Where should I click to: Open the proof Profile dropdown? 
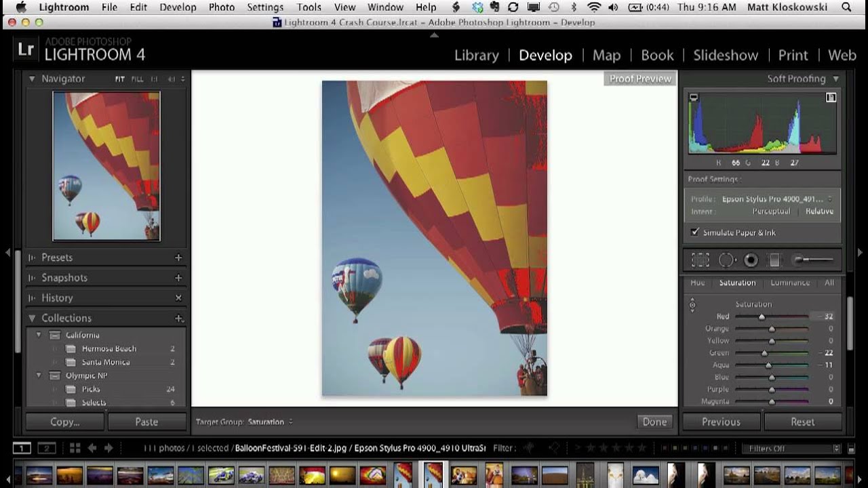(777, 199)
